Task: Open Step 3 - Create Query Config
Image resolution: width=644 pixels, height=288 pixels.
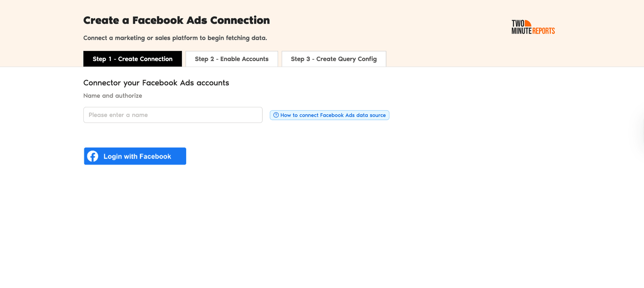Action: tap(334, 59)
